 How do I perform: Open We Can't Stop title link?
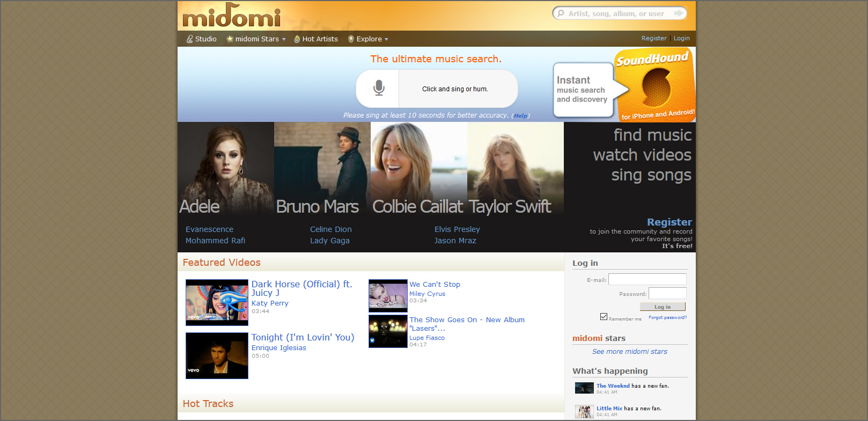pyautogui.click(x=435, y=284)
